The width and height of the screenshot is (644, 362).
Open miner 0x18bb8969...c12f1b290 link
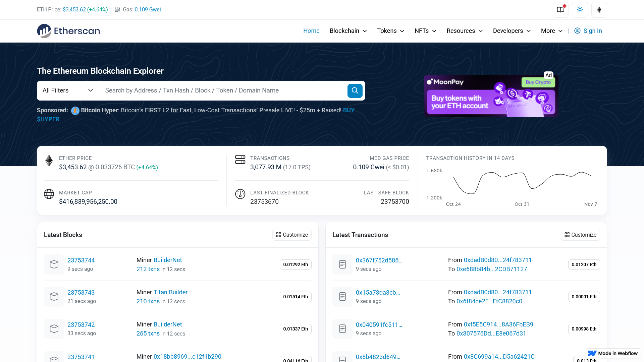pos(187,357)
